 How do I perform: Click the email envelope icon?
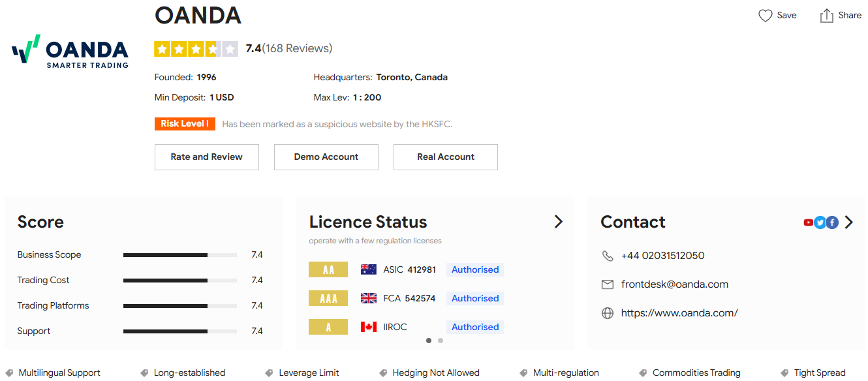(x=608, y=284)
